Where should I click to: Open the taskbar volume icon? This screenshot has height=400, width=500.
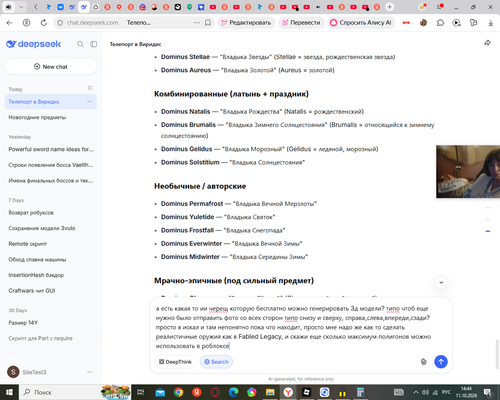point(425,392)
